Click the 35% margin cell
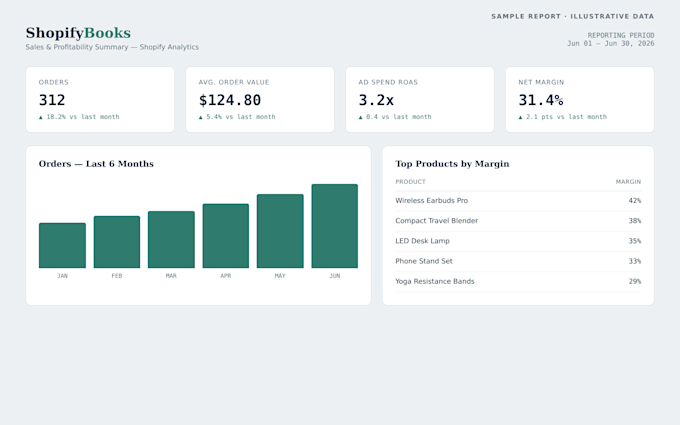The height and width of the screenshot is (425, 680). (635, 241)
